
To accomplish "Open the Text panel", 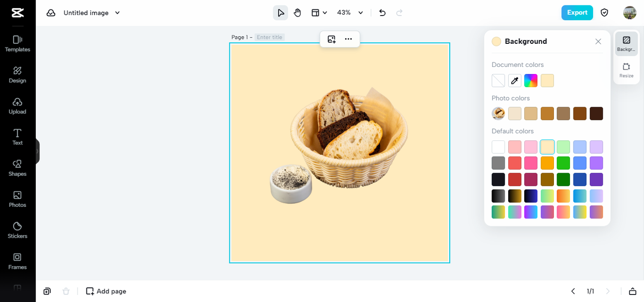I will (18, 137).
